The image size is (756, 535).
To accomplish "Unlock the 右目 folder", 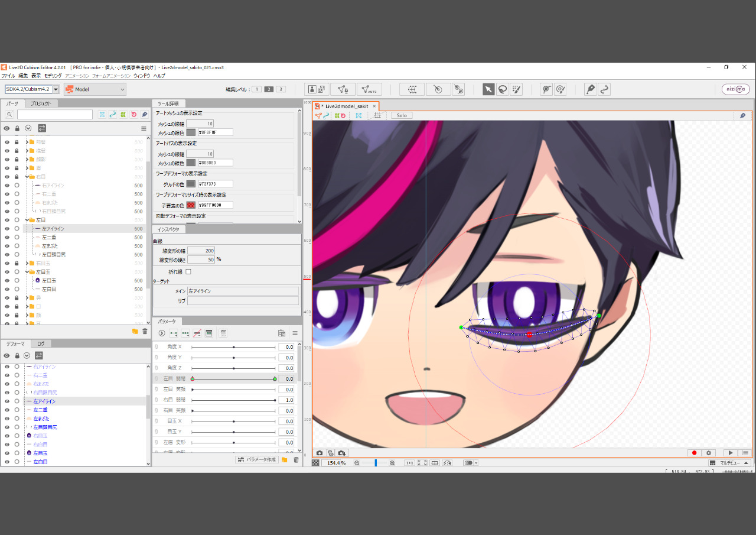I will (x=17, y=177).
